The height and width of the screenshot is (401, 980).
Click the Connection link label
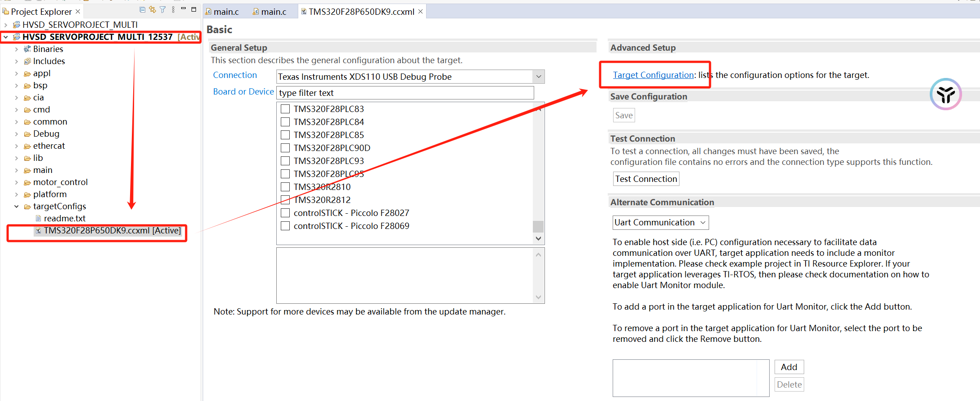(235, 75)
